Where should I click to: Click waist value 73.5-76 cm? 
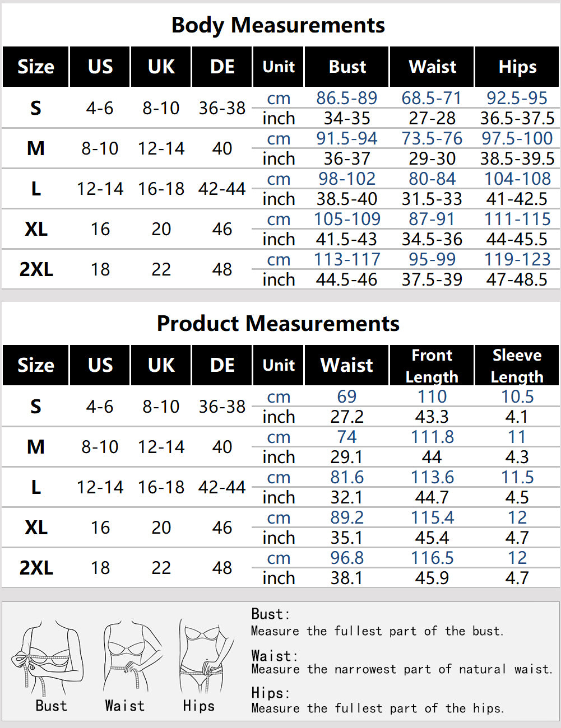[432, 138]
